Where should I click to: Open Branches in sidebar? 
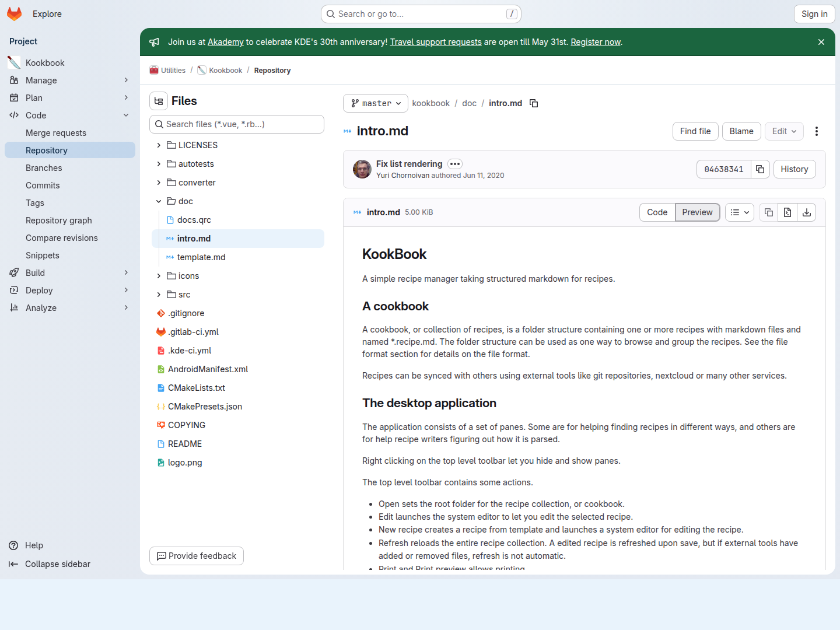[70, 168]
